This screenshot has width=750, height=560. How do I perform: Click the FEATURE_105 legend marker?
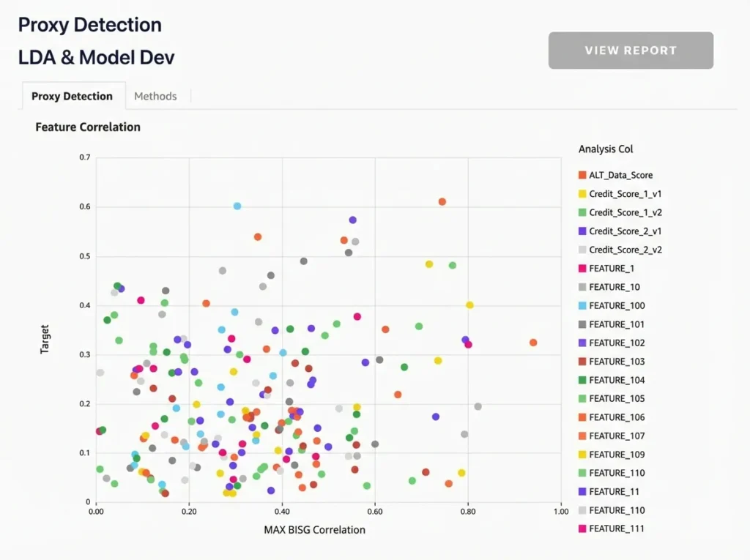582,399
